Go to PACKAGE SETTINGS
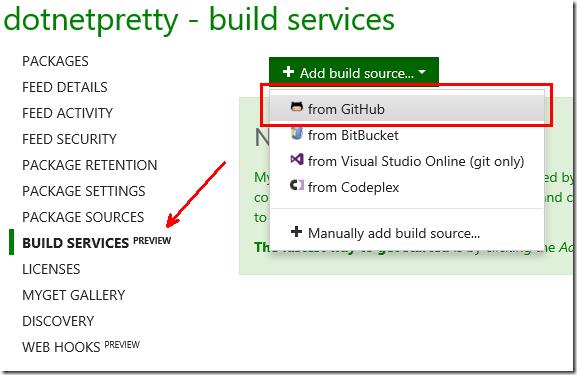 [84, 191]
